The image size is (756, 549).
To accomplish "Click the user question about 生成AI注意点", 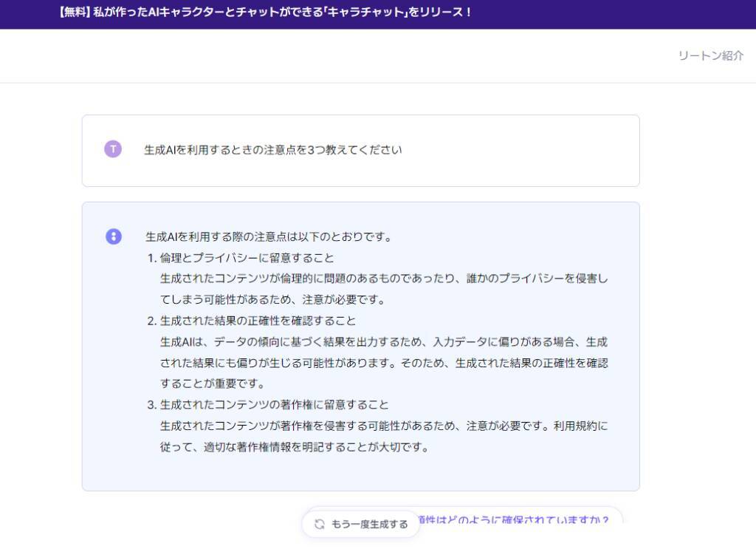I will pyautogui.click(x=272, y=149).
